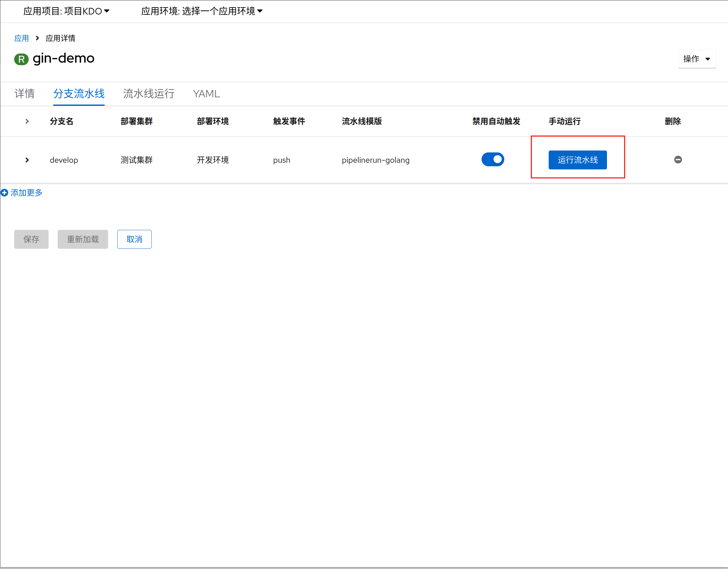Open the 操作 actions dropdown
This screenshot has width=728, height=569.
[x=697, y=59]
